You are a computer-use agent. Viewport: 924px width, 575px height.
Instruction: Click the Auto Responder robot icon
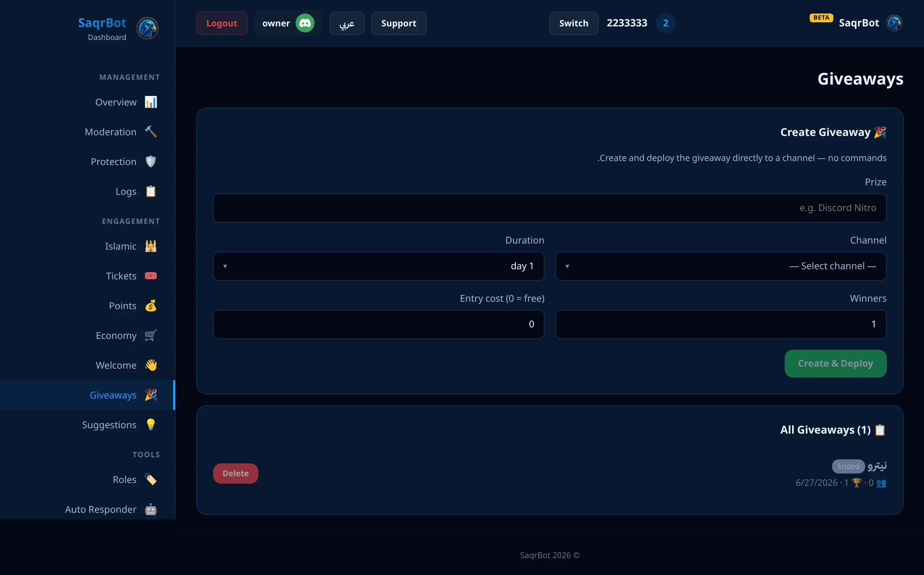pos(151,509)
